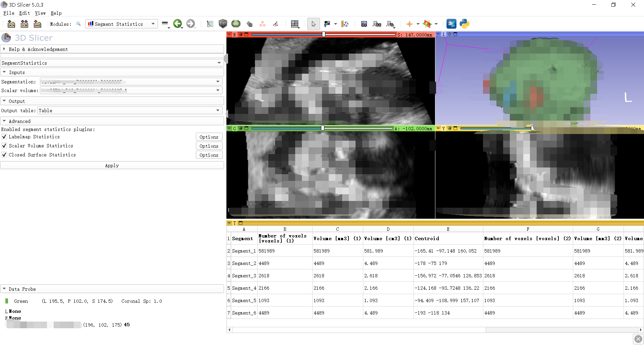This screenshot has width=644, height=345.
Task: Open the Segment Editor toolbar icon
Action: 275,24
